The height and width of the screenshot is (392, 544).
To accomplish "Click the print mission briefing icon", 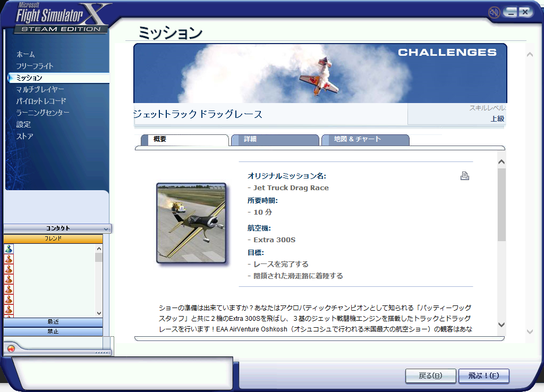I will (x=465, y=176).
